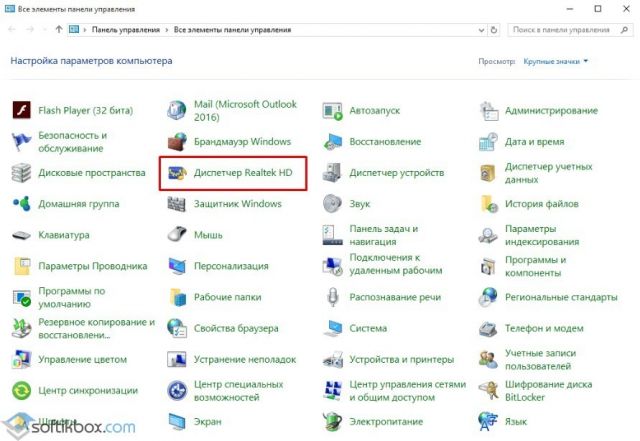Viewport: 640px width, 441px height.
Task: Click the Forward navigation arrow
Action: click(x=30, y=29)
